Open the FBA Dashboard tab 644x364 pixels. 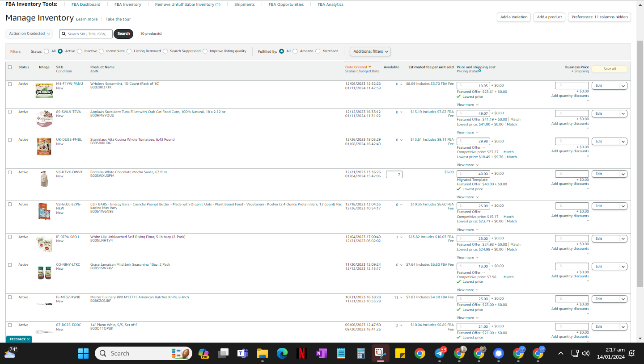86,4
